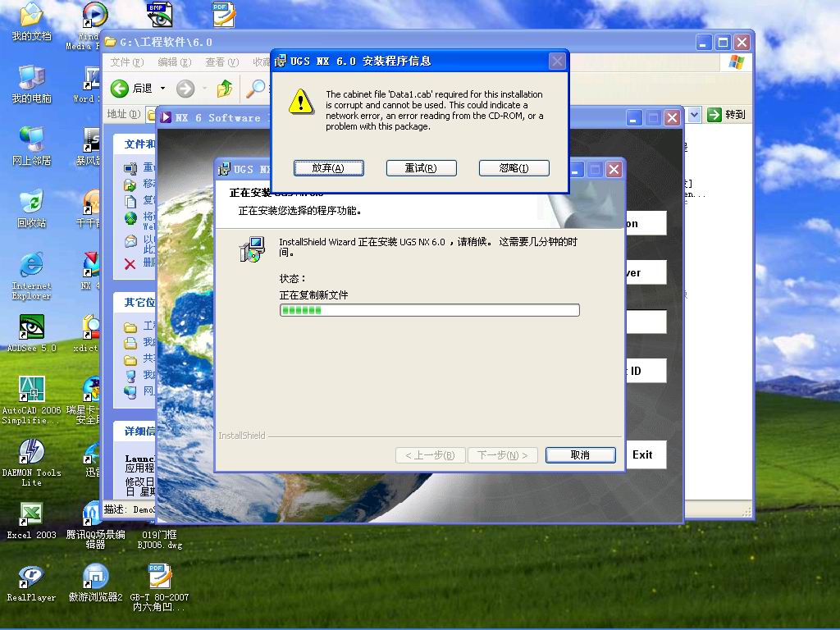Click the Explorer window resize grip corner
This screenshot has width=840, height=630.
[x=746, y=513]
